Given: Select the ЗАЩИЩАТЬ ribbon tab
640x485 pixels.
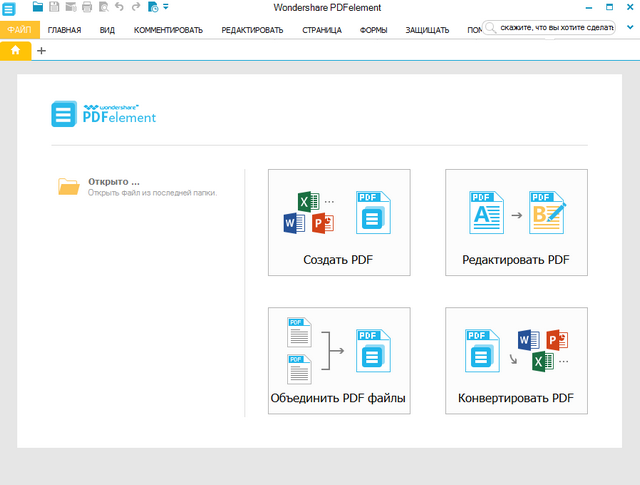Looking at the screenshot, I should click(427, 30).
